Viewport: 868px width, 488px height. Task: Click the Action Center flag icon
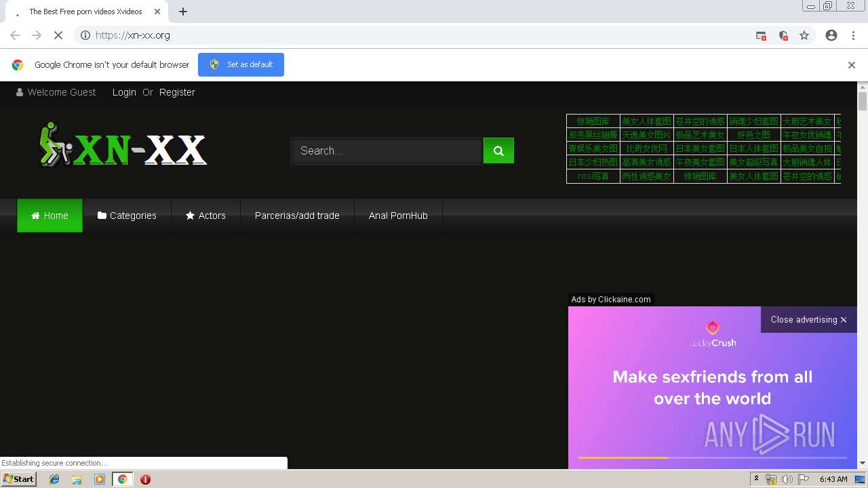click(x=804, y=479)
